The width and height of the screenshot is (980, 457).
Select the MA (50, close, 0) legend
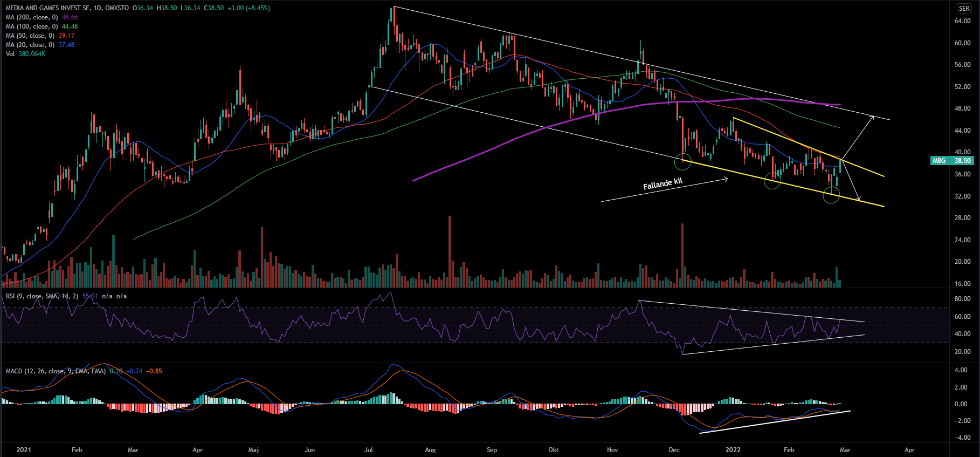tap(30, 36)
